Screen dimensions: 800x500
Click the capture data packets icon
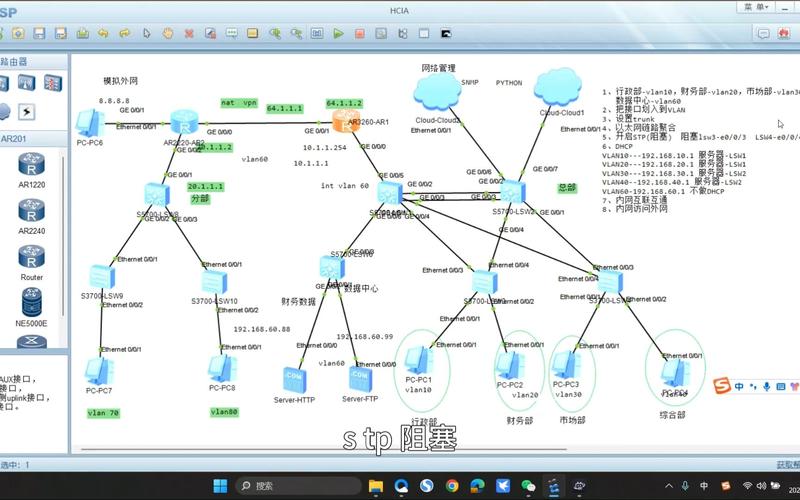click(381, 34)
